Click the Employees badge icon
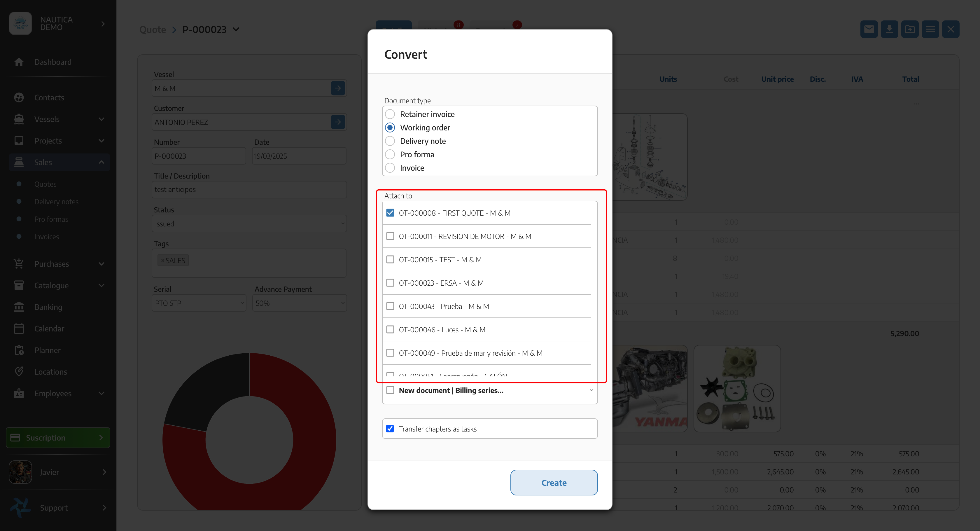Image resolution: width=980 pixels, height=531 pixels. pos(19,393)
